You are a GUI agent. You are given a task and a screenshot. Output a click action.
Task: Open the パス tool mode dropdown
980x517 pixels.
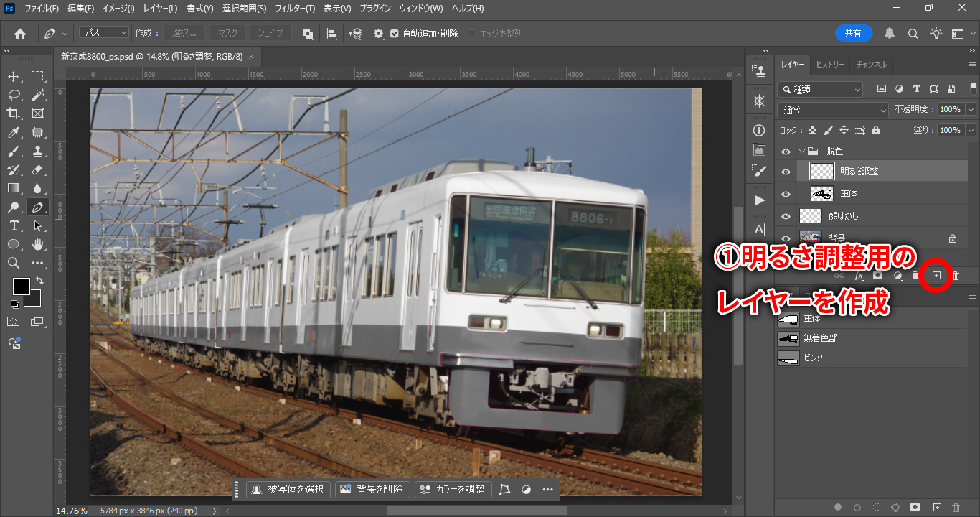(104, 33)
